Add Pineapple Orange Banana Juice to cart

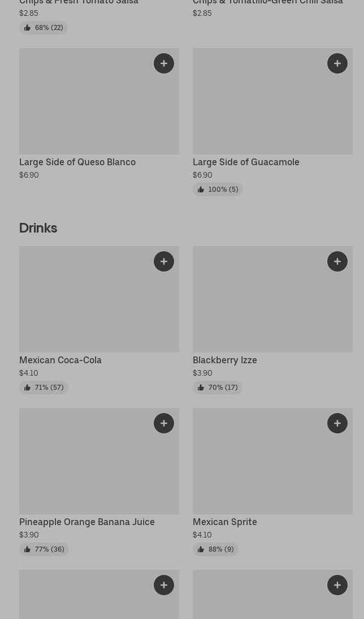coord(164,423)
